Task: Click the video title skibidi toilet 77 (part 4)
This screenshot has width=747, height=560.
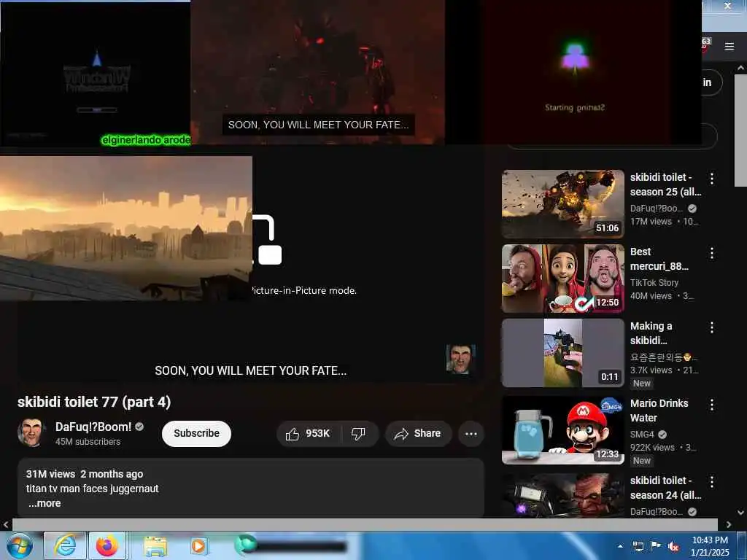Action: tap(94, 402)
